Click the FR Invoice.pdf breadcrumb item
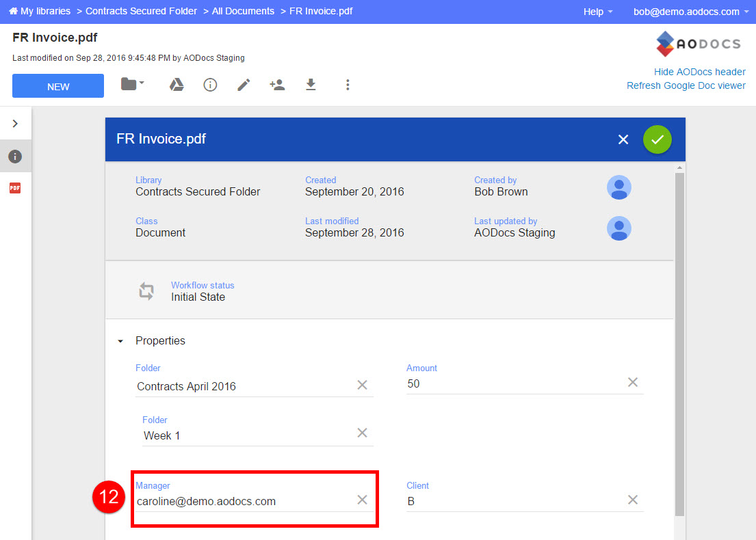Viewport: 756px width, 540px height. [321, 11]
